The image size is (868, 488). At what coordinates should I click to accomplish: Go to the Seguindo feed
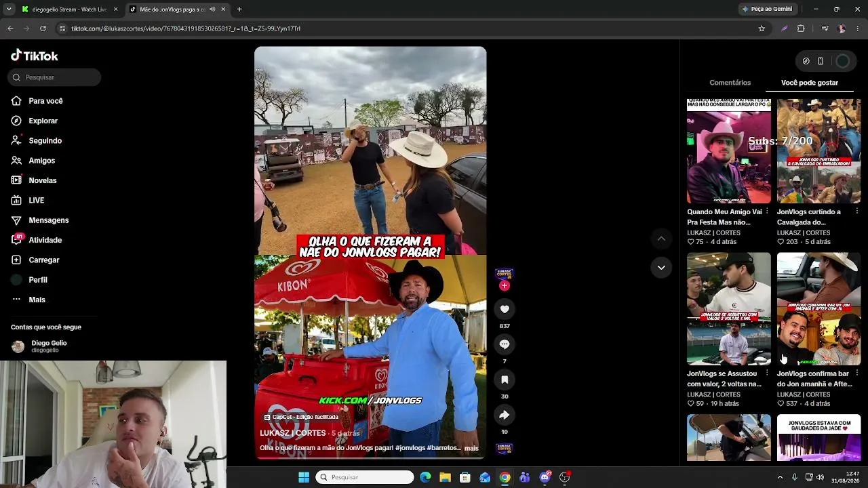click(37, 140)
